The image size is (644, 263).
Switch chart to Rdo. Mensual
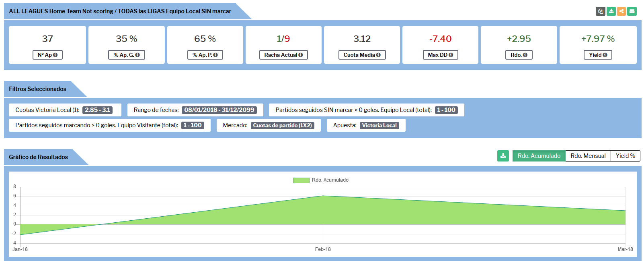coord(588,156)
